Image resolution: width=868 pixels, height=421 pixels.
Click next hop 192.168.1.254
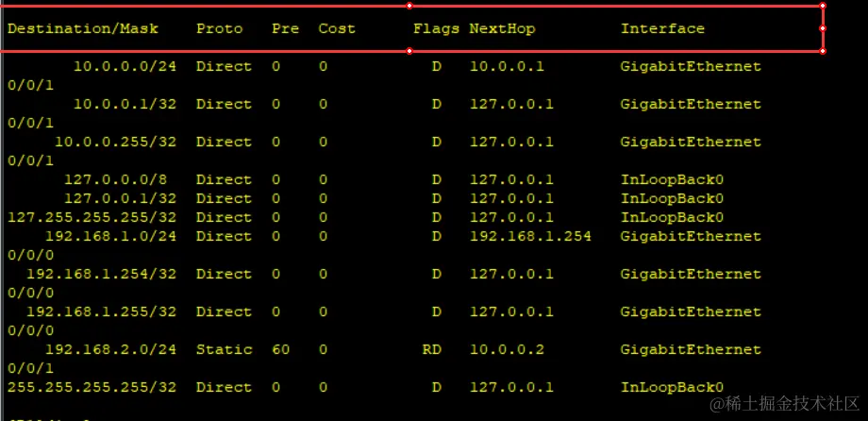point(530,236)
